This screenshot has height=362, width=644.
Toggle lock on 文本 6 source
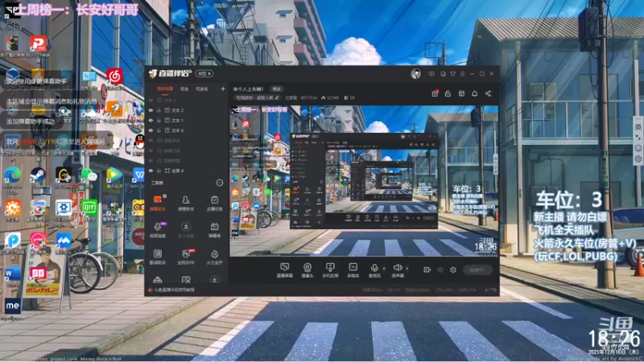(159, 130)
